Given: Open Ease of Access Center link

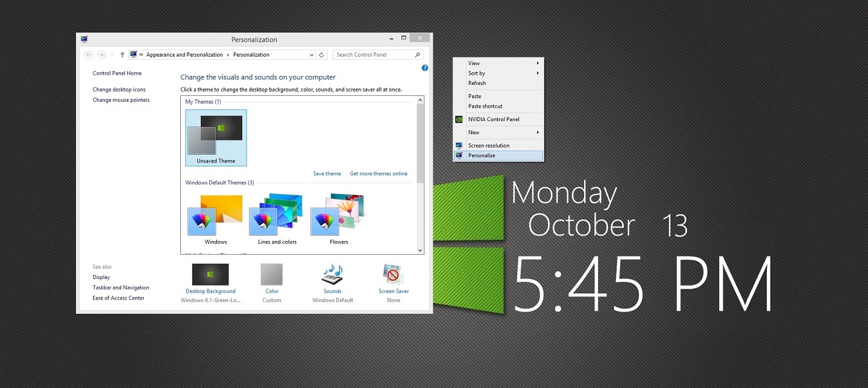Looking at the screenshot, I should click(x=118, y=298).
